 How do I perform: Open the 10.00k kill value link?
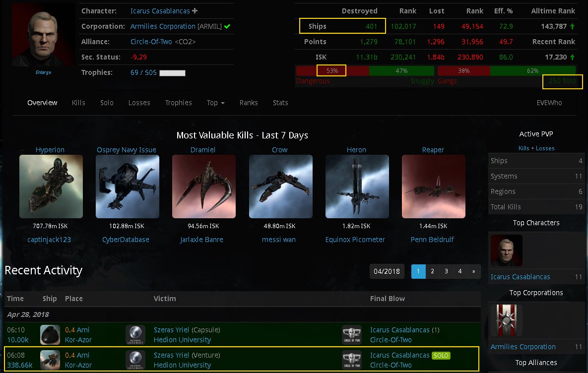(x=18, y=340)
